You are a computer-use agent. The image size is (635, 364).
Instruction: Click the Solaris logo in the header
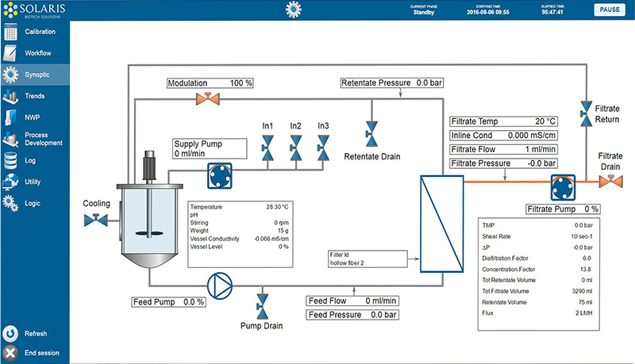[34, 10]
